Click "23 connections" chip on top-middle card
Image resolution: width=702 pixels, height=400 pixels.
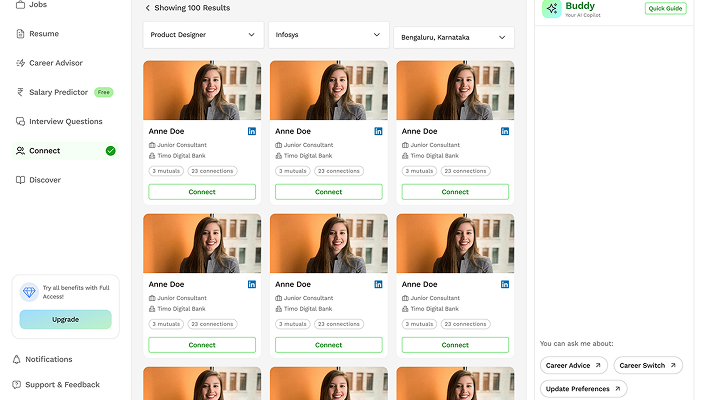click(339, 171)
